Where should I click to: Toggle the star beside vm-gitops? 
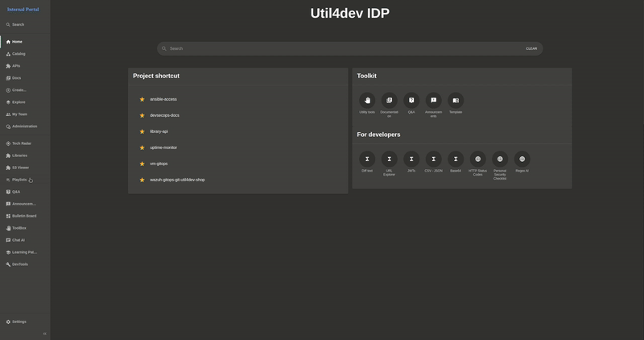(x=142, y=164)
